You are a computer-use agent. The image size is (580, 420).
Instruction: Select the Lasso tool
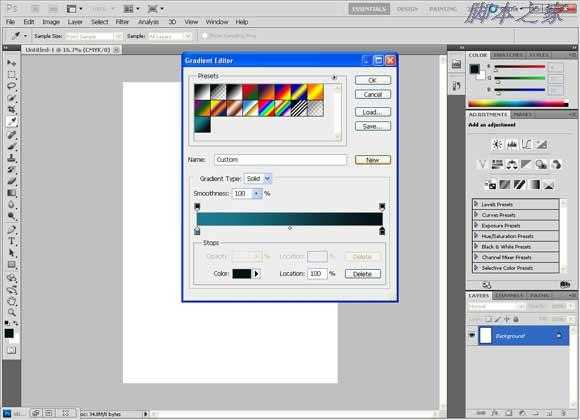click(11, 86)
